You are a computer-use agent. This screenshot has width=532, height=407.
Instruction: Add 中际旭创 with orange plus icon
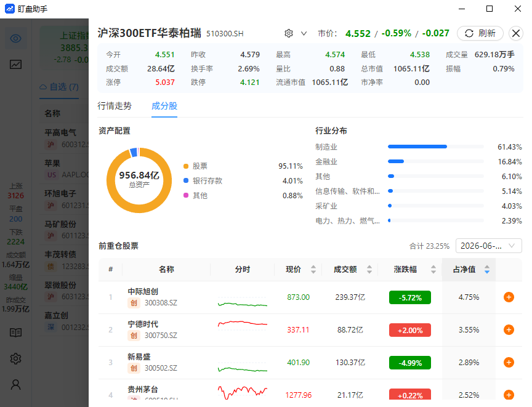pyautogui.click(x=509, y=297)
